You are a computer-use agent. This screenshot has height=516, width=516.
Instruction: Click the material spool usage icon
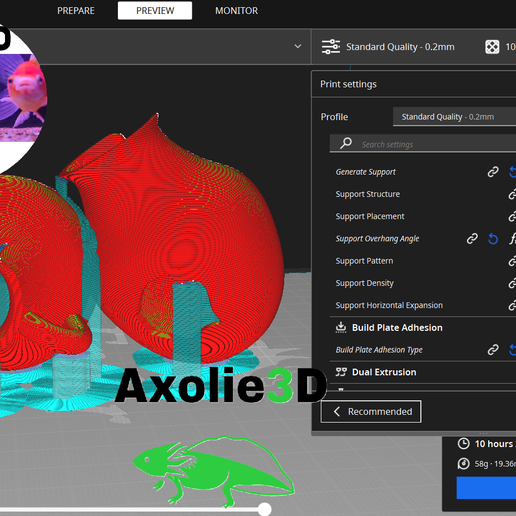pos(464,464)
